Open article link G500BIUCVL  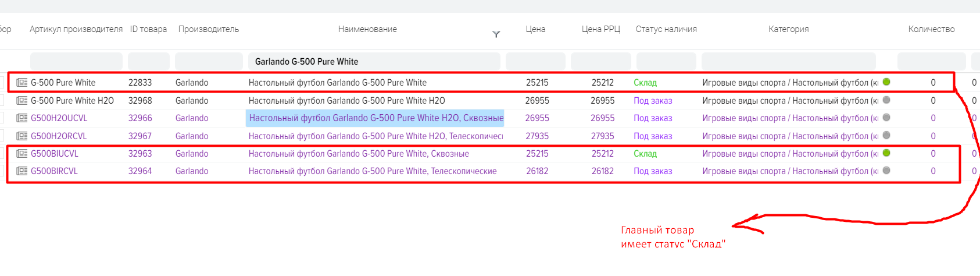[x=55, y=154]
